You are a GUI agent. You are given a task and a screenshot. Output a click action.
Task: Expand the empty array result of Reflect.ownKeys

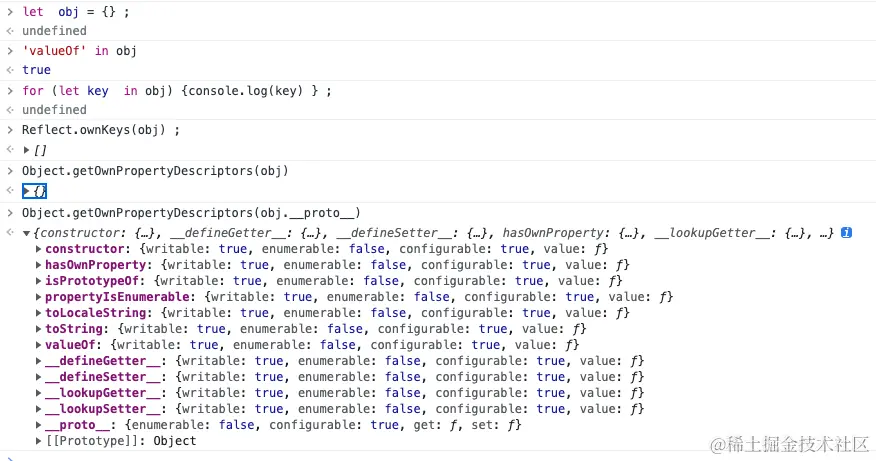click(x=27, y=150)
